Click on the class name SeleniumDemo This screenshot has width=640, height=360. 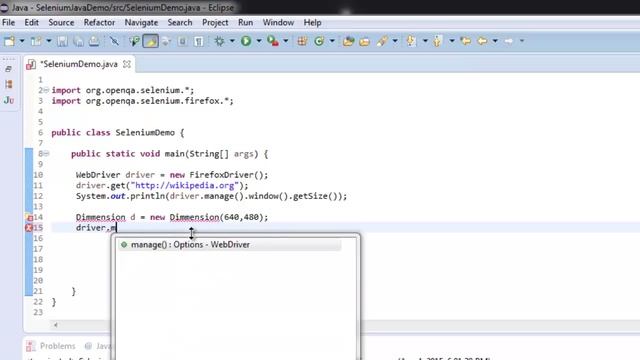click(x=145, y=133)
